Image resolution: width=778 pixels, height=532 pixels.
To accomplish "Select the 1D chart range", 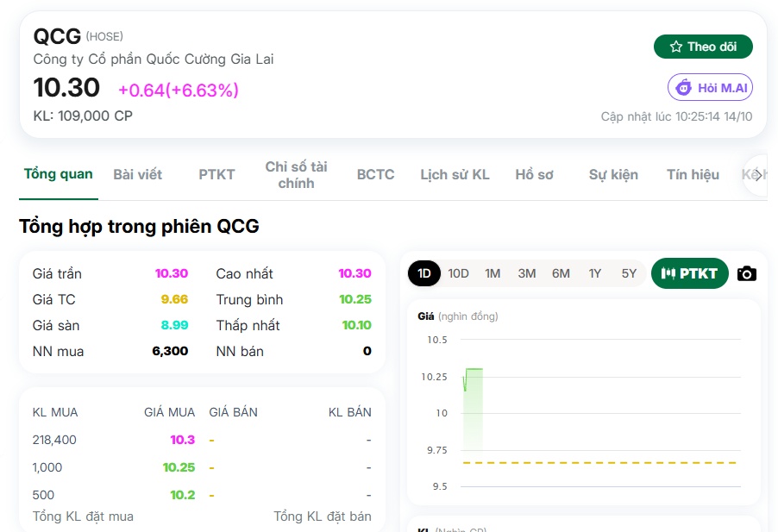I will (x=424, y=273).
